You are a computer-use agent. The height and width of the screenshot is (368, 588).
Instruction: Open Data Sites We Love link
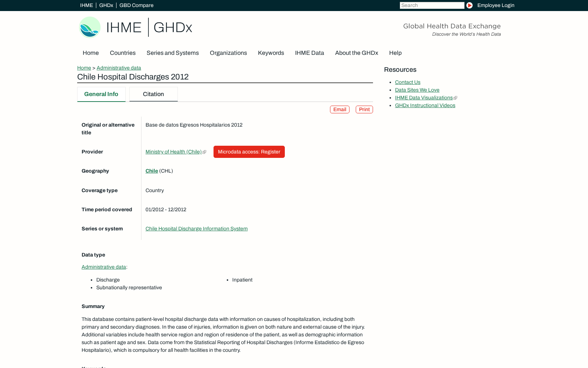[417, 90]
